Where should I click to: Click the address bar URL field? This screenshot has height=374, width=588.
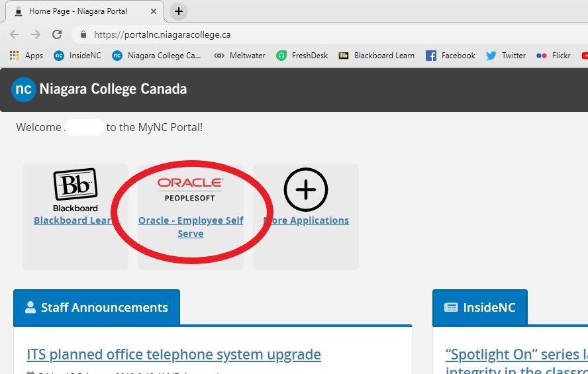click(330, 34)
